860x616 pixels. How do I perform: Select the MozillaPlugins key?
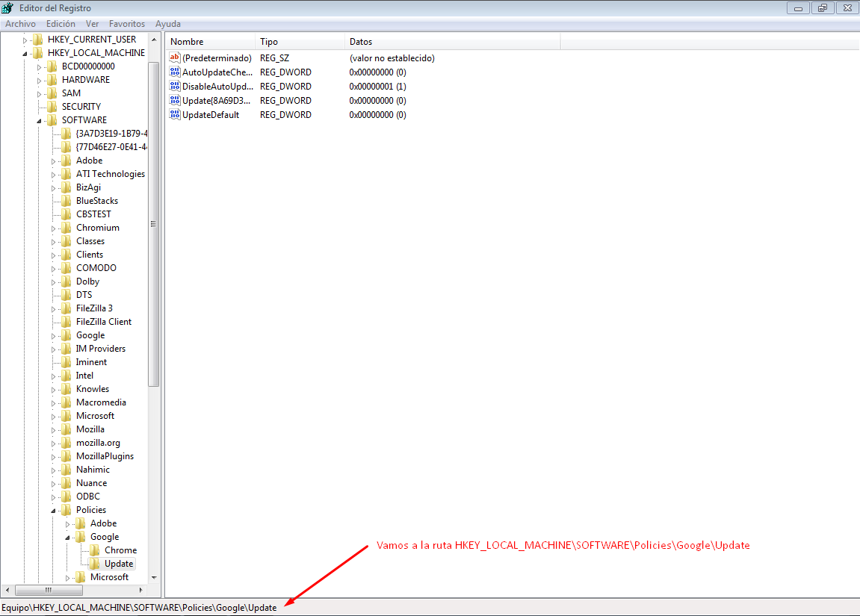coord(105,456)
